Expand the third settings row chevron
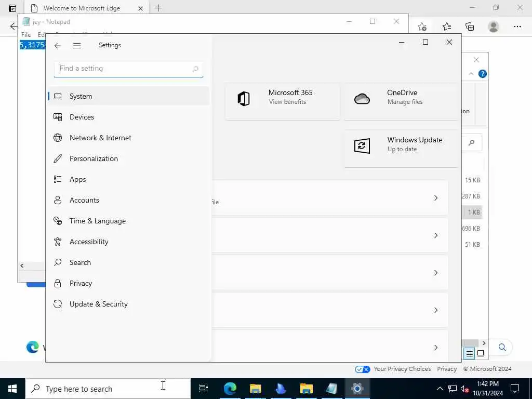This screenshot has height=399, width=532. 436,273
